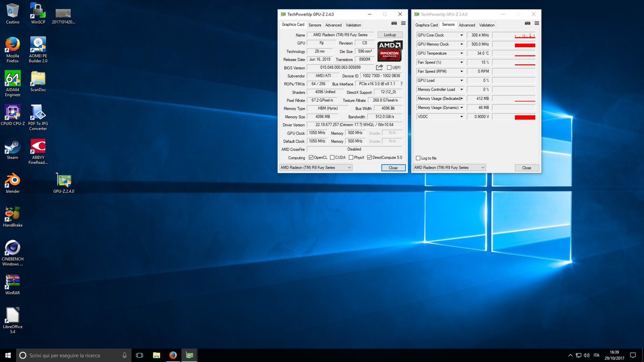Select the WinSCP desktop icon
Image resolution: width=644 pixels, height=362 pixels.
tap(38, 13)
